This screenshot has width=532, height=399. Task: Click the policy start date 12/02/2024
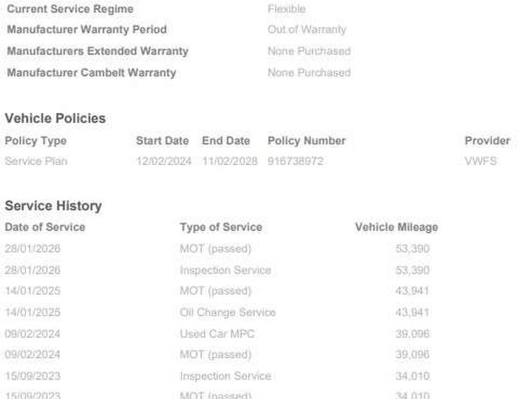[163, 161]
